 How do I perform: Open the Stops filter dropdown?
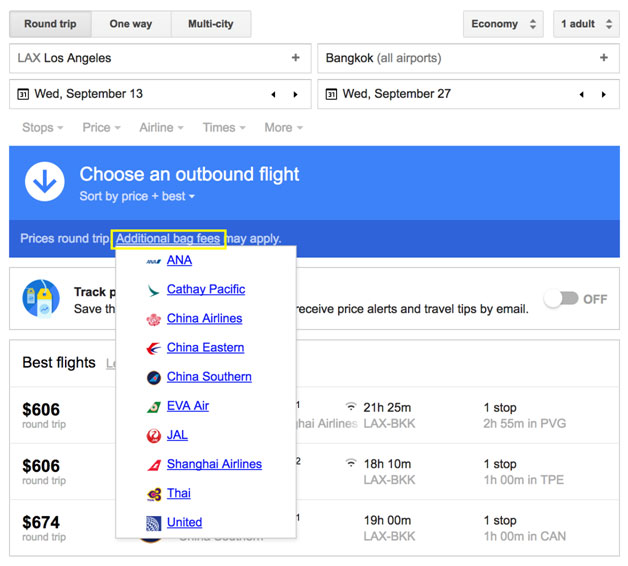pos(42,128)
